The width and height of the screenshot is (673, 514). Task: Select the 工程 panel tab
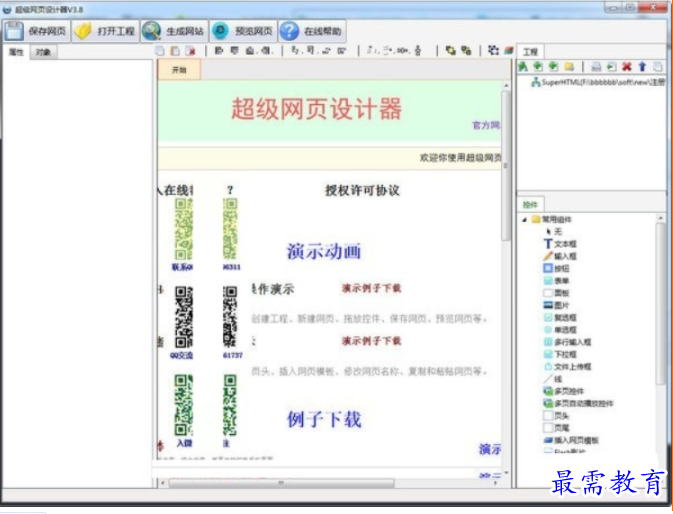pos(531,52)
